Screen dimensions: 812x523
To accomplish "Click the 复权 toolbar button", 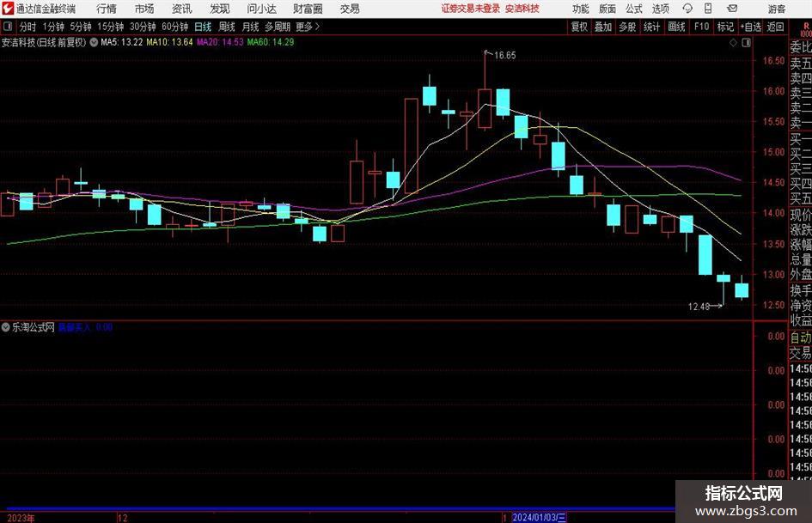I will 579,27.
